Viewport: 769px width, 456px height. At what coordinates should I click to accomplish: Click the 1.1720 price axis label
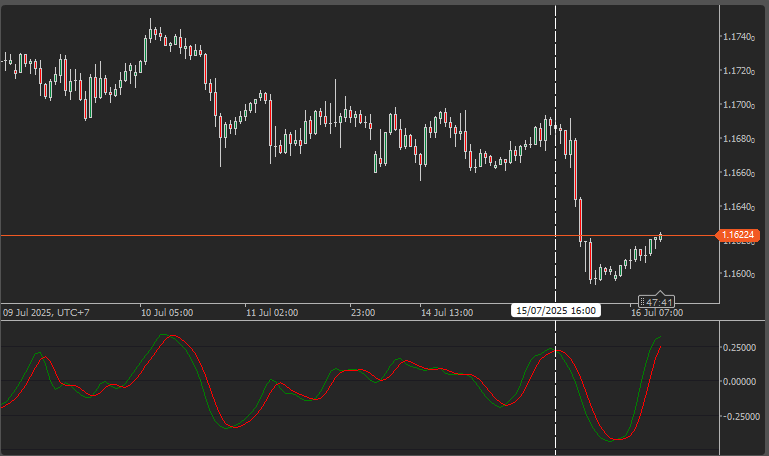tap(739, 71)
